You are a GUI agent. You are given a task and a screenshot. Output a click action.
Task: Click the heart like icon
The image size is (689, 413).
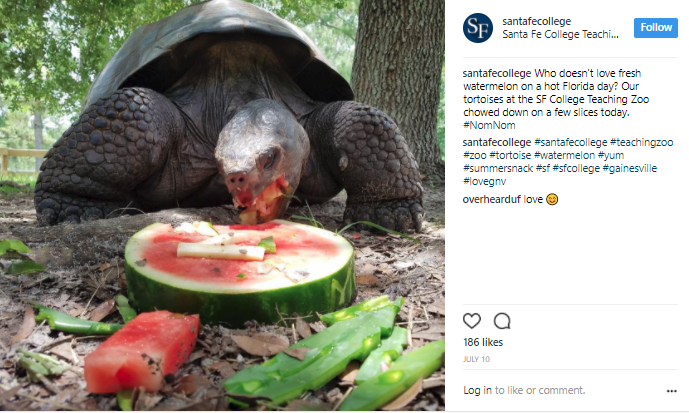tap(471, 321)
